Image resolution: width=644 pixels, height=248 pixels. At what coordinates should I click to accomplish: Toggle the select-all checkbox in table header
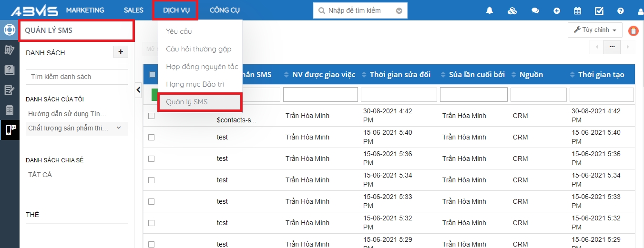pos(152,74)
